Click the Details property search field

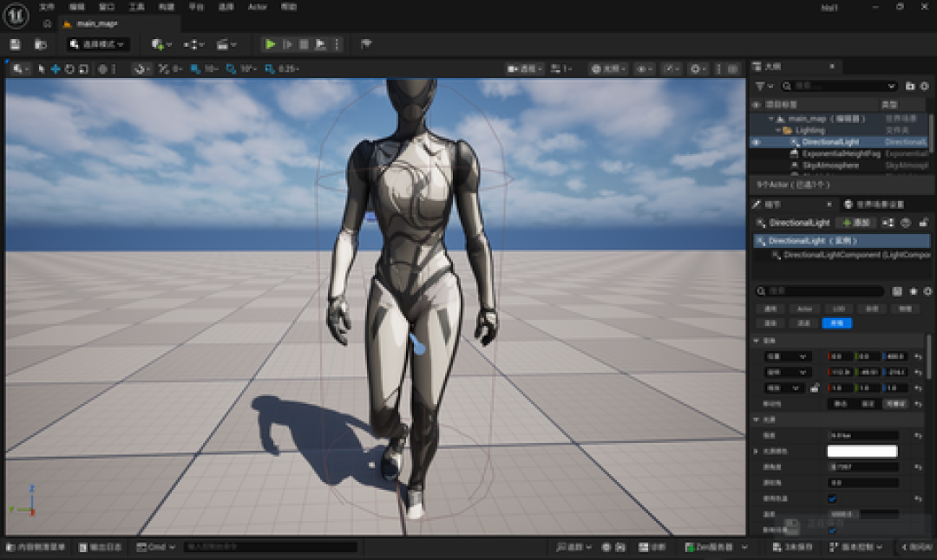click(820, 291)
